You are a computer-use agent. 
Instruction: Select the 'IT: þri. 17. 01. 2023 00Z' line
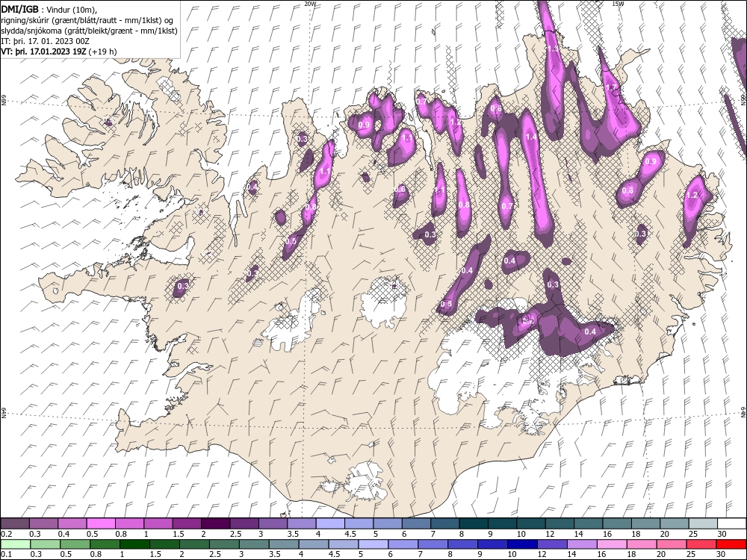46,41
